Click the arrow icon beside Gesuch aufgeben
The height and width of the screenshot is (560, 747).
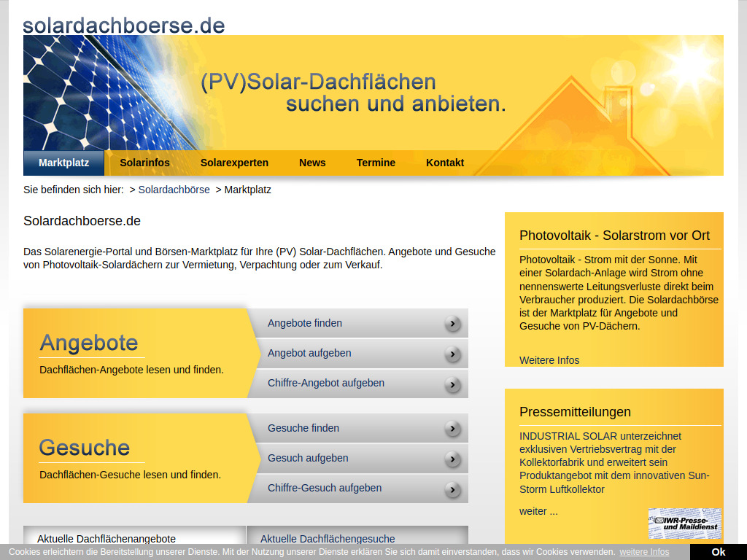[454, 458]
